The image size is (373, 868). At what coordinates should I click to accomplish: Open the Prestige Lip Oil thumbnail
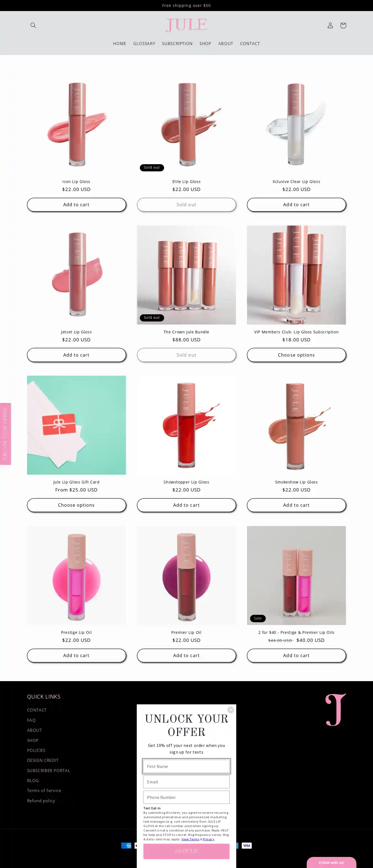coord(77,575)
